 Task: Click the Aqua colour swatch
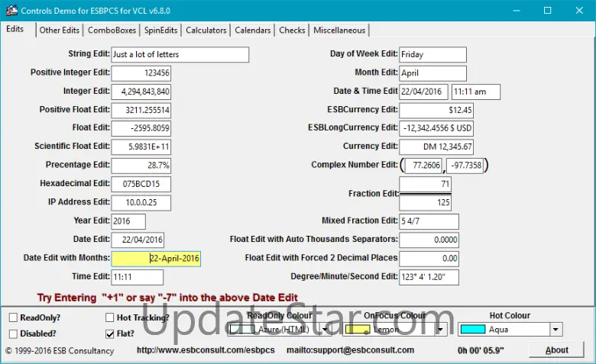point(472,330)
